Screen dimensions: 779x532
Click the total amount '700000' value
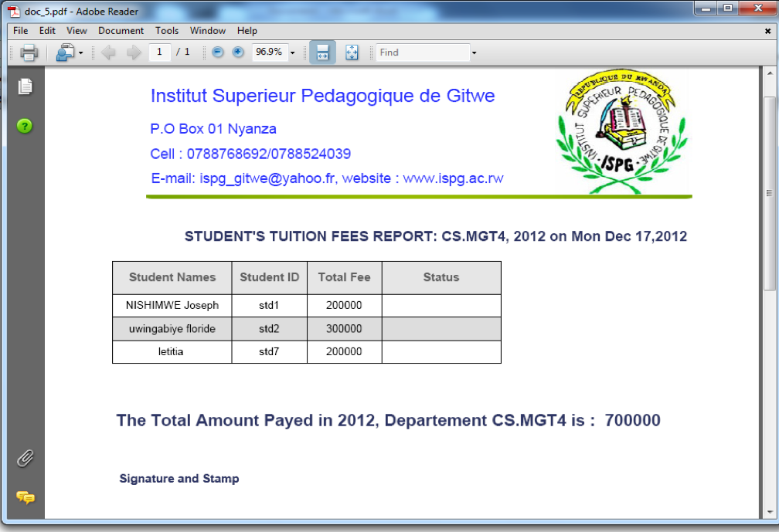coord(632,420)
